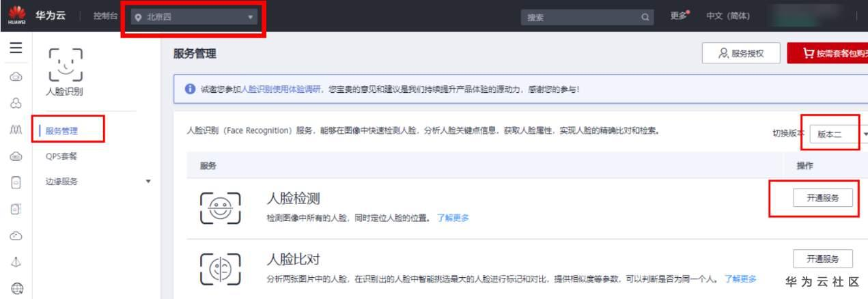Image resolution: width=868 pixels, height=299 pixels.
Task: Click the 服务 column header
Action: [208, 166]
